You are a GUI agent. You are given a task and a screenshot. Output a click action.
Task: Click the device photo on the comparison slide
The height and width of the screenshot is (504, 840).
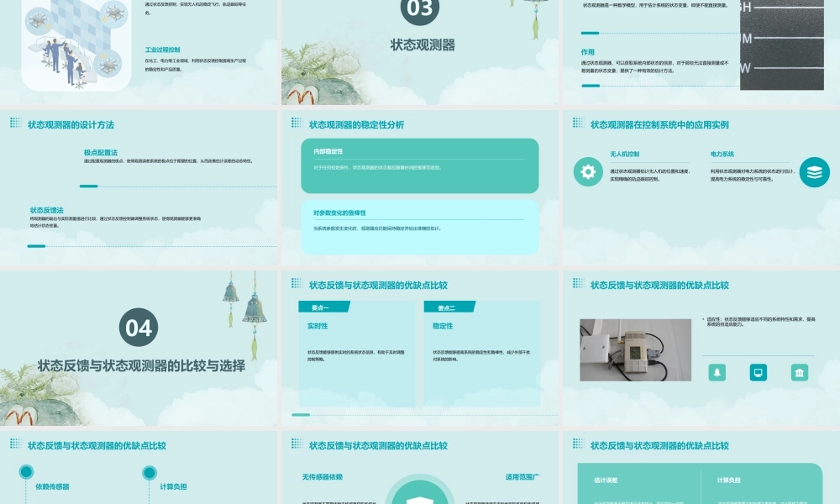(x=635, y=350)
